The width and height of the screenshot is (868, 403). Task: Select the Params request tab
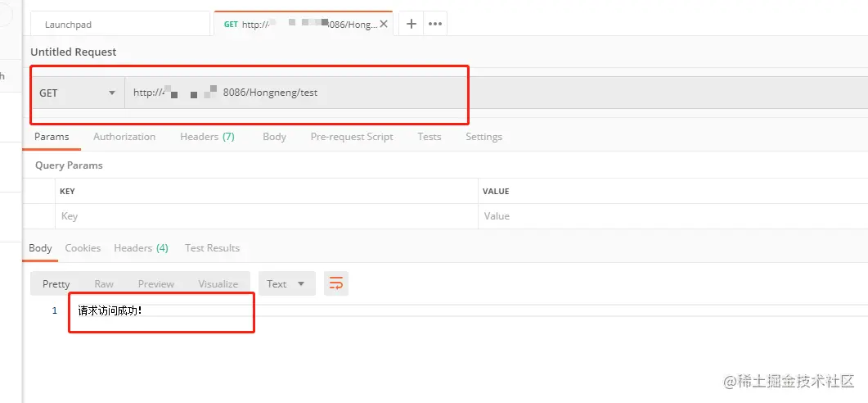tap(52, 136)
